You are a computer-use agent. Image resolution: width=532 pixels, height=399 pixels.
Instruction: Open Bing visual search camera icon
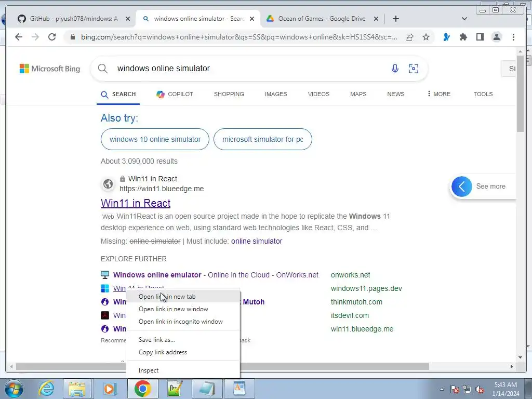tap(413, 69)
